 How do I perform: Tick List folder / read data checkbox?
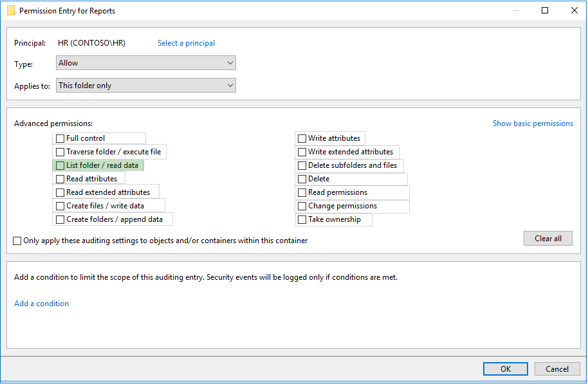60,165
